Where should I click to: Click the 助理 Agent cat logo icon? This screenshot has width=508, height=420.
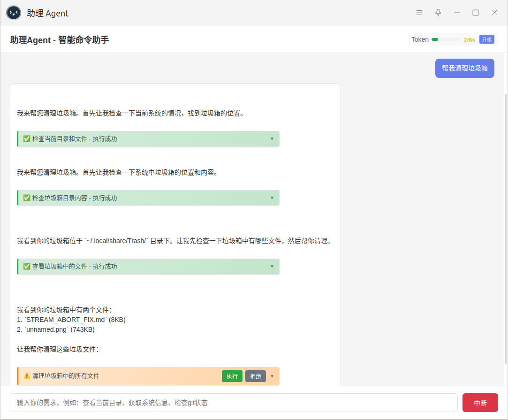pyautogui.click(x=14, y=13)
